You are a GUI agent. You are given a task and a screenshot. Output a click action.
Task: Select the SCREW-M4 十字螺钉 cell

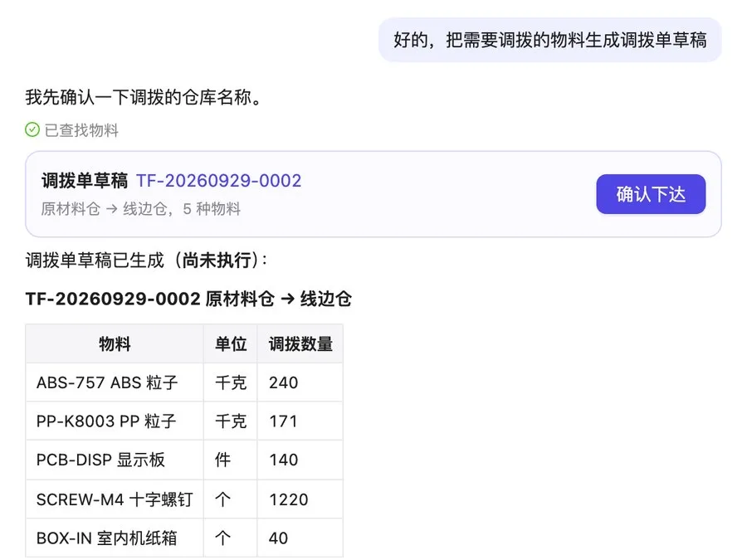coord(115,499)
